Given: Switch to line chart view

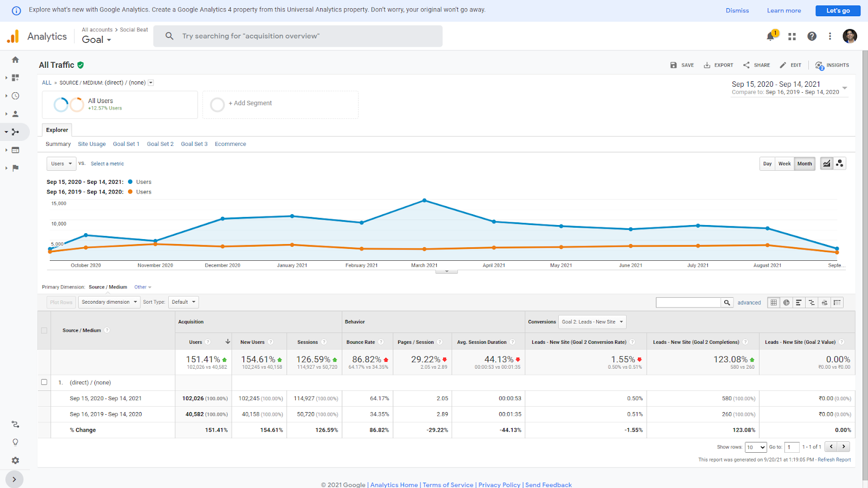Looking at the screenshot, I should (826, 164).
